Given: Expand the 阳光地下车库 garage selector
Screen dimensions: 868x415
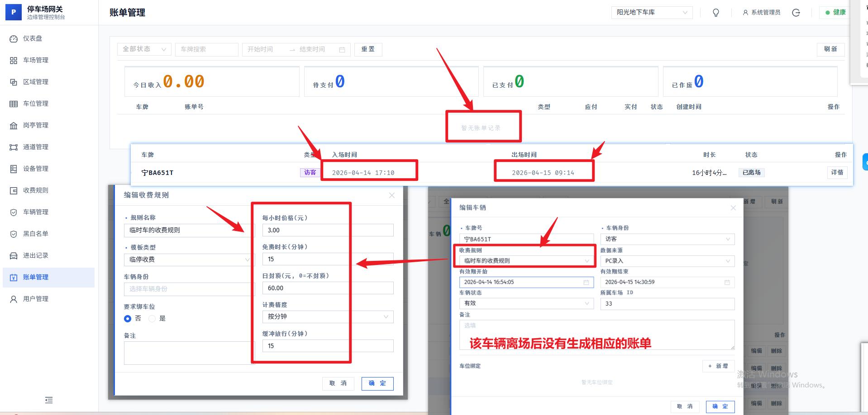Looking at the screenshot, I should [x=652, y=12].
